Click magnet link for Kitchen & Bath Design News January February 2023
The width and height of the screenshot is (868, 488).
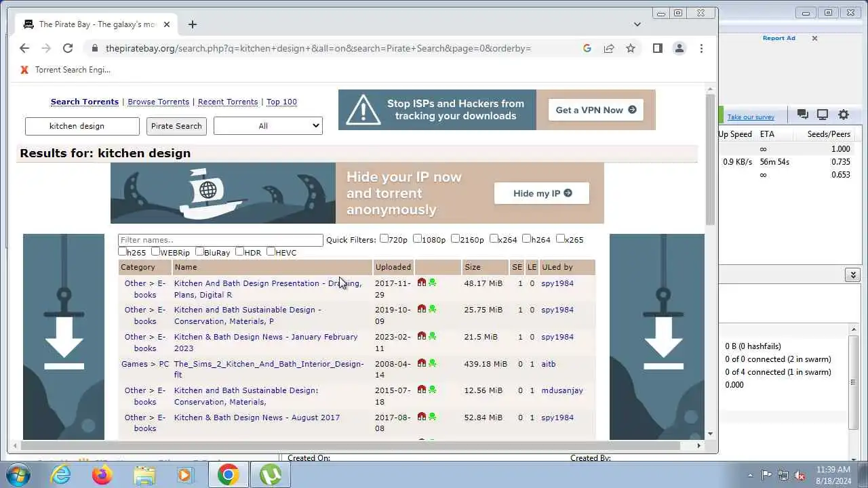(422, 336)
